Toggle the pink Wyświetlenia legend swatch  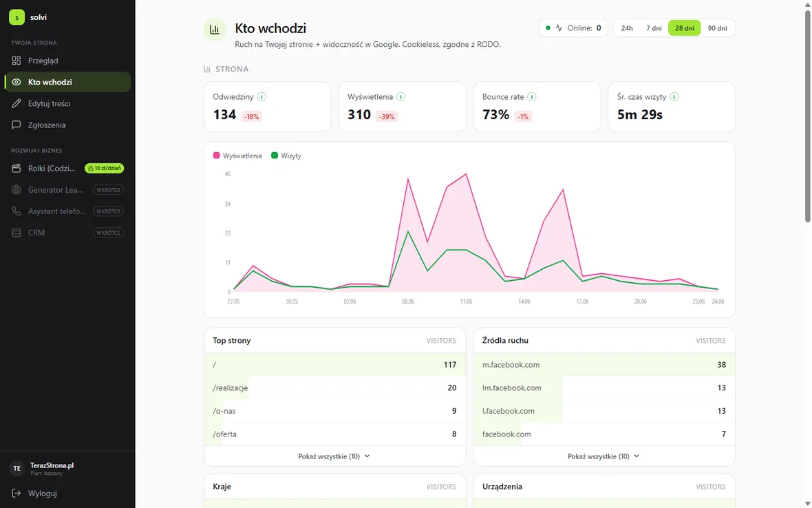217,156
